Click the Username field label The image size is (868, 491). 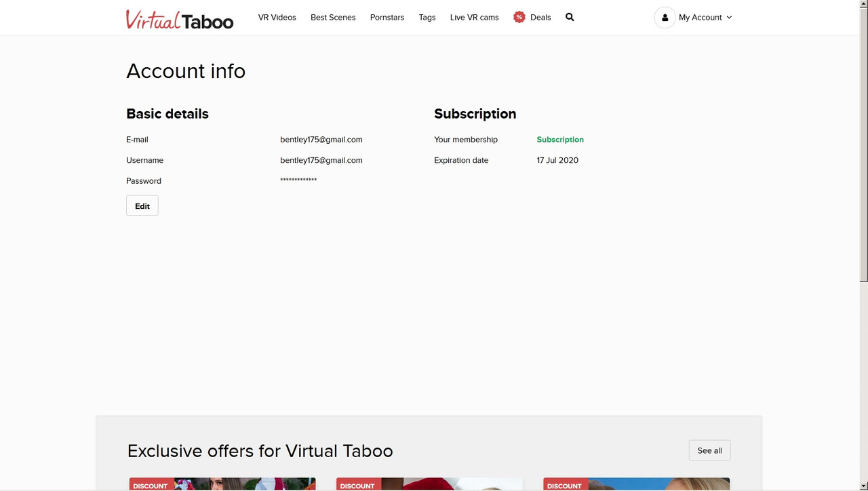click(x=144, y=160)
